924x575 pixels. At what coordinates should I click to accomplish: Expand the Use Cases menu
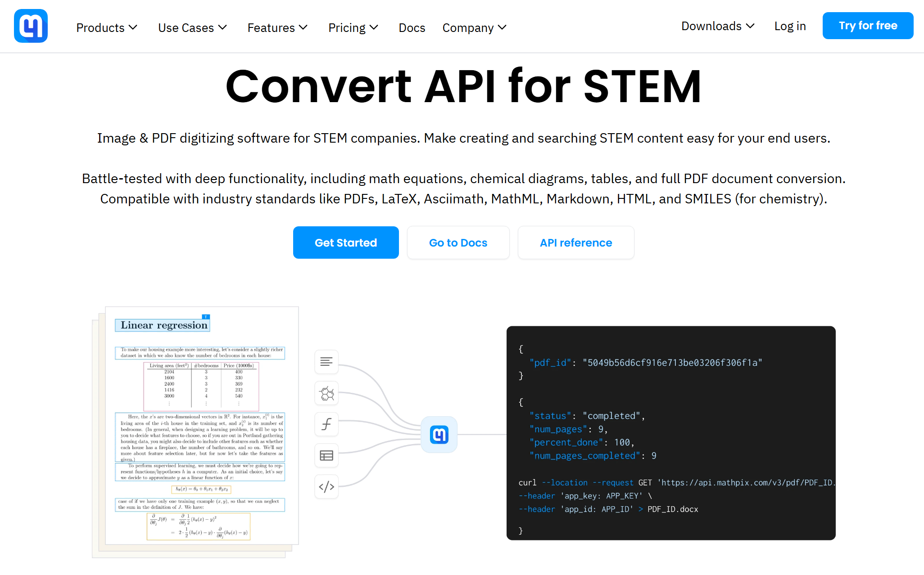point(193,27)
